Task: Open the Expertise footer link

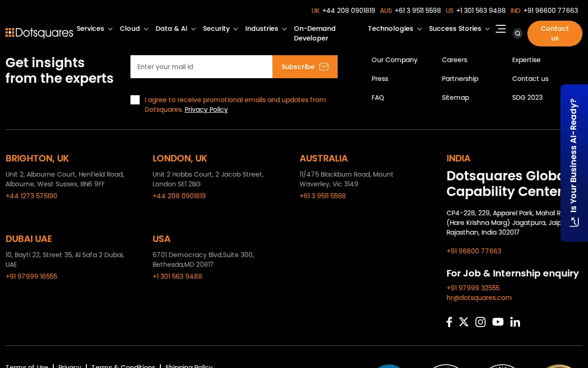Action: [526, 60]
